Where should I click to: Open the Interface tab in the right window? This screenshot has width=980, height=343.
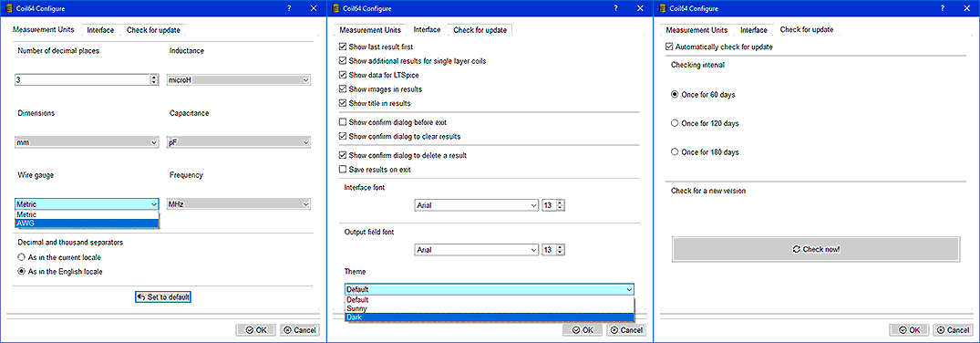pyautogui.click(x=754, y=30)
